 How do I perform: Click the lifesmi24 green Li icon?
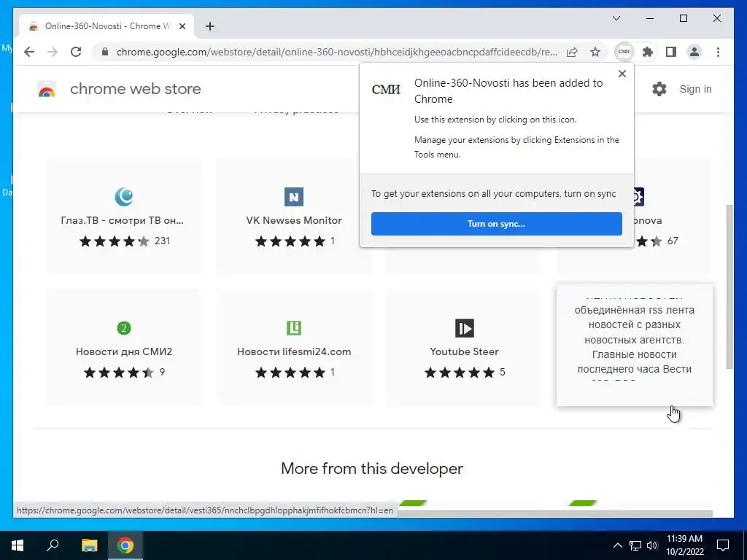294,328
